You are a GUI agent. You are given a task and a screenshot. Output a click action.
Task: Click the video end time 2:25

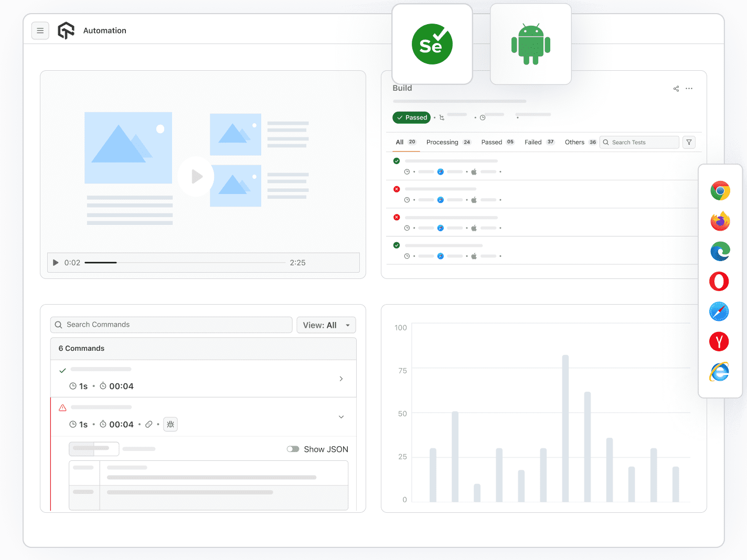tap(297, 263)
